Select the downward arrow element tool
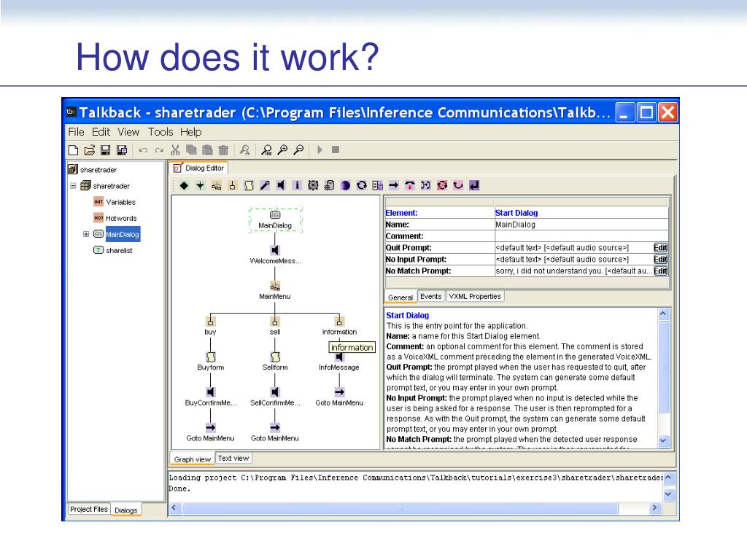This screenshot has height=560, width=747. (x=200, y=186)
